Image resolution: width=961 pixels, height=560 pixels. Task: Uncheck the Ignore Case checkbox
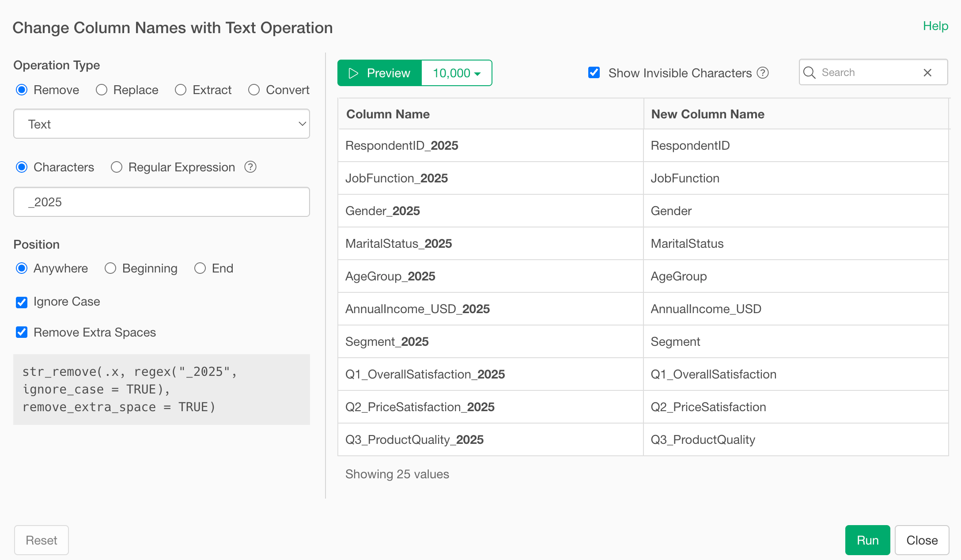tap(22, 302)
